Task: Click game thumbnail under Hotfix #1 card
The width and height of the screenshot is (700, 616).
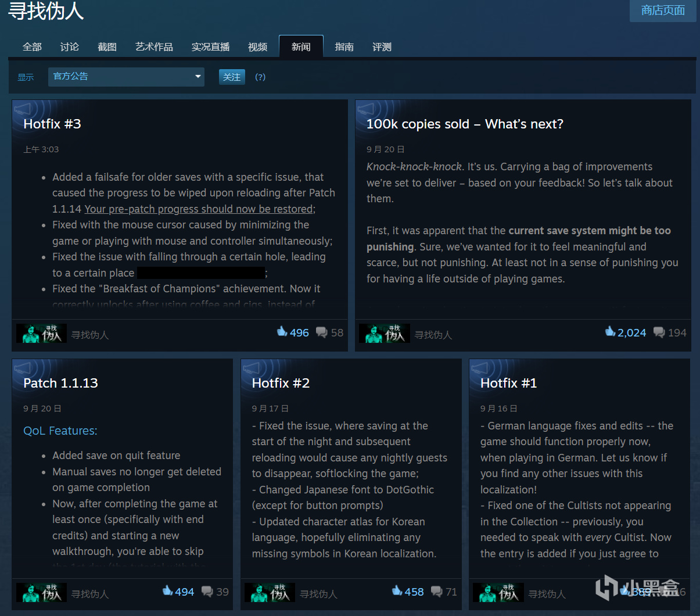Action: click(498, 593)
